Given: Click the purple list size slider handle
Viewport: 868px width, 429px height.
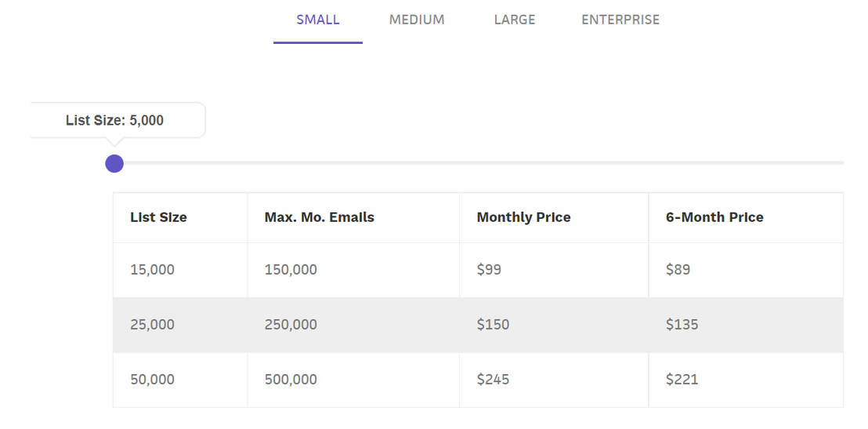Looking at the screenshot, I should click(x=114, y=163).
